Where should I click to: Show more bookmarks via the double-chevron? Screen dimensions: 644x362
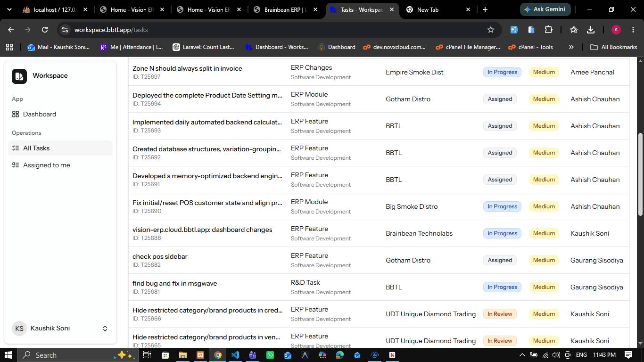click(x=571, y=47)
